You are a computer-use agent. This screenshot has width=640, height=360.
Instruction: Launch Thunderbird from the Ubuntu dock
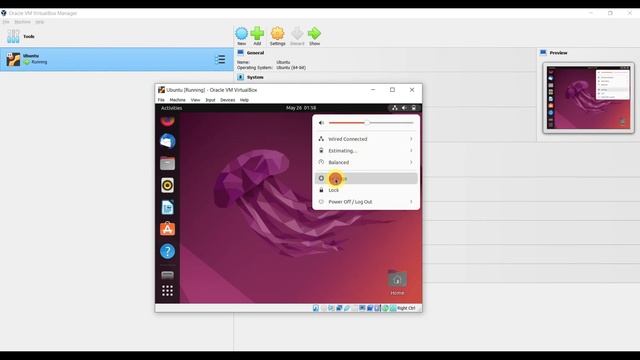[167, 141]
